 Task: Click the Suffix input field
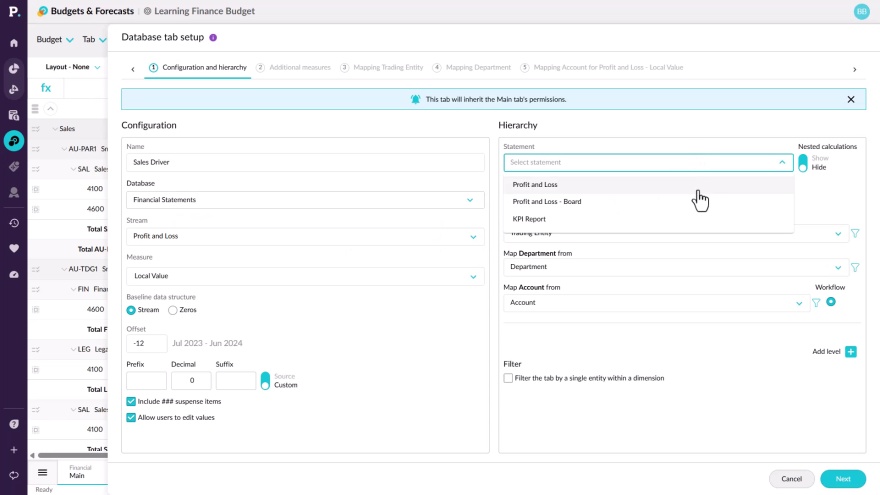click(x=236, y=381)
